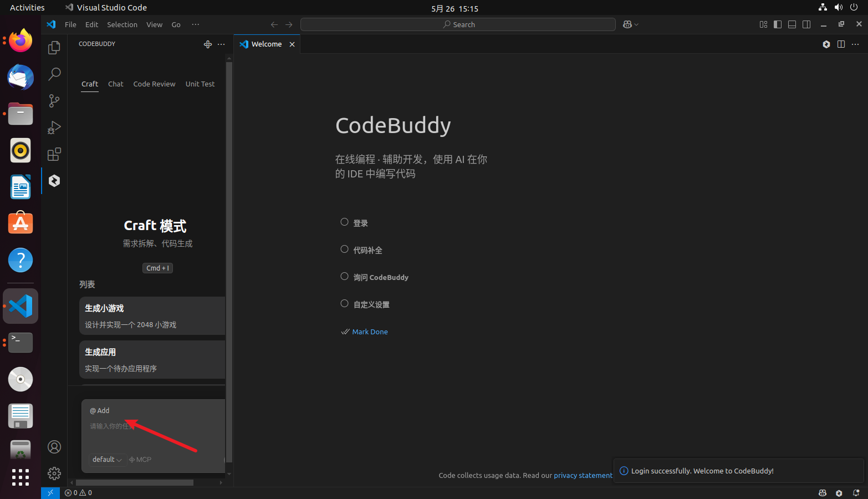Viewport: 868px width, 499px height.
Task: Open editor more actions ellipsis
Action: 855,44
